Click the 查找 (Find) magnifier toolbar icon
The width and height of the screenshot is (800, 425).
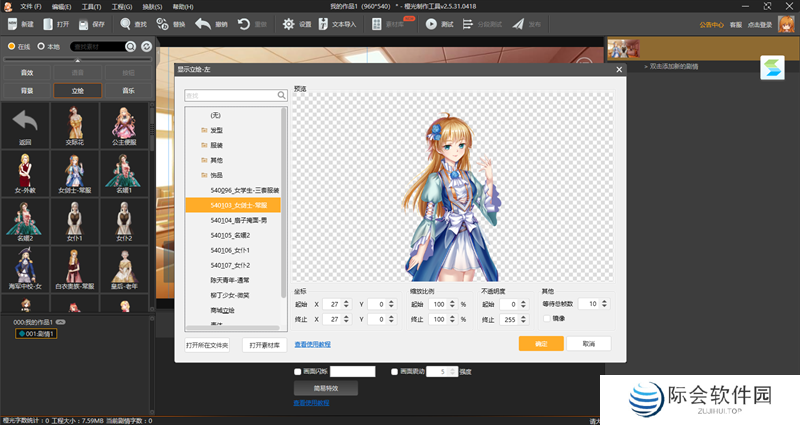click(126, 24)
